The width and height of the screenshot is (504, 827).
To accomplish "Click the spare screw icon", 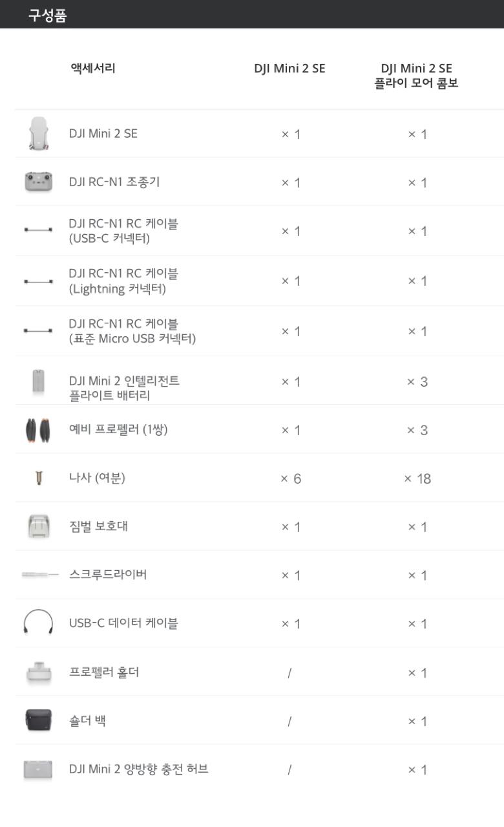I will 38,478.
